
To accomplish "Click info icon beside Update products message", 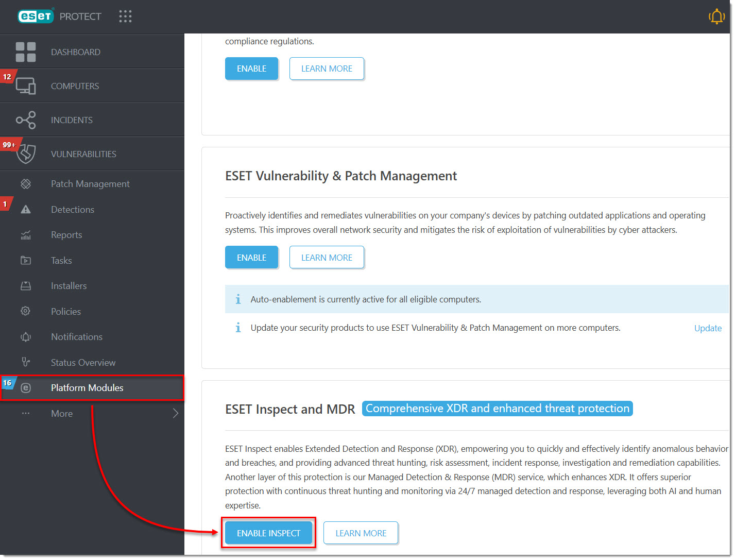I will click(238, 328).
